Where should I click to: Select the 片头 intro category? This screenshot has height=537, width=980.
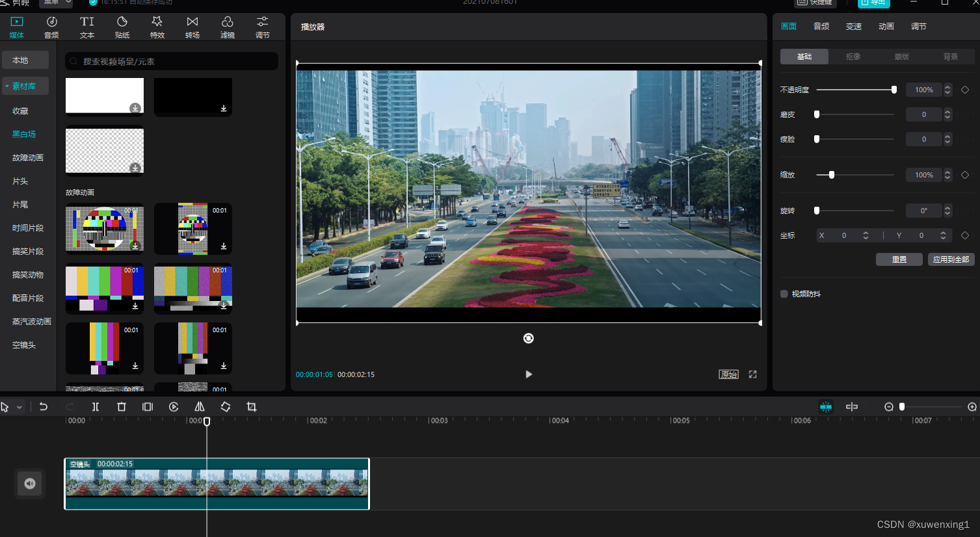[x=20, y=181]
